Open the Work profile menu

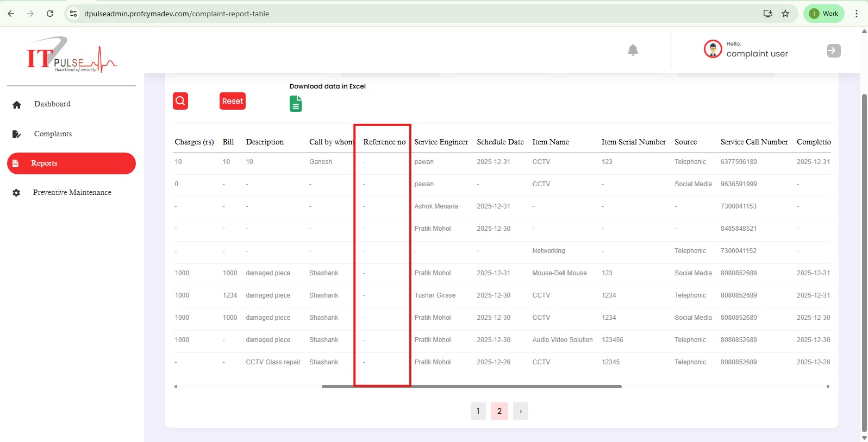[823, 14]
